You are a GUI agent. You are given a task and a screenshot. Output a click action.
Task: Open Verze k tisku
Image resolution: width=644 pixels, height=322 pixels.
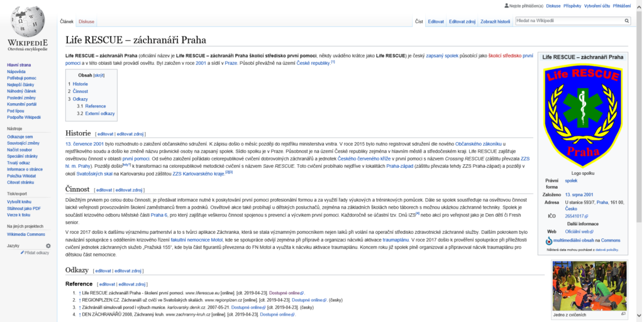tap(18, 215)
